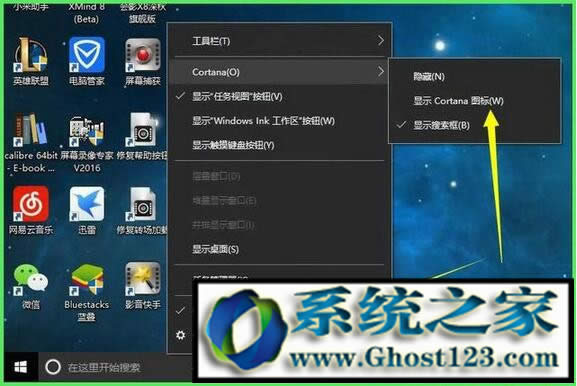The image size is (577, 386).
Task: Open the 迅雷 bird icon
Action: pyautogui.click(x=87, y=204)
